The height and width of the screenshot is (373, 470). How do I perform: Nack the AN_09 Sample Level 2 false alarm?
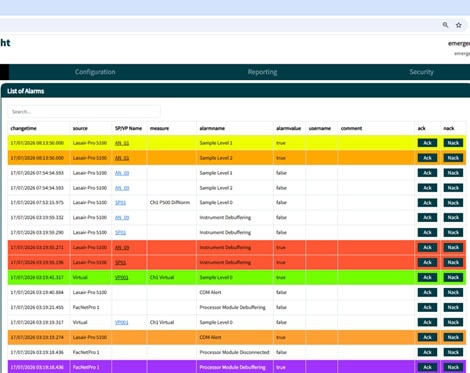tap(453, 188)
